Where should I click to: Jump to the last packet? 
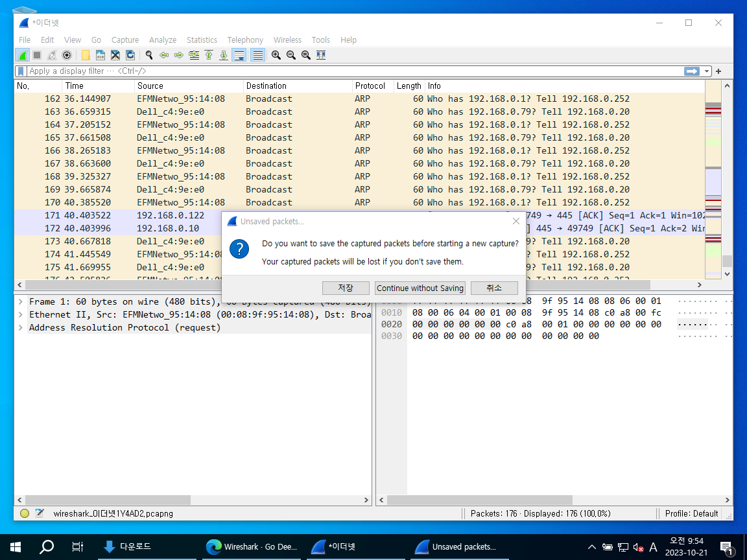pyautogui.click(x=224, y=55)
